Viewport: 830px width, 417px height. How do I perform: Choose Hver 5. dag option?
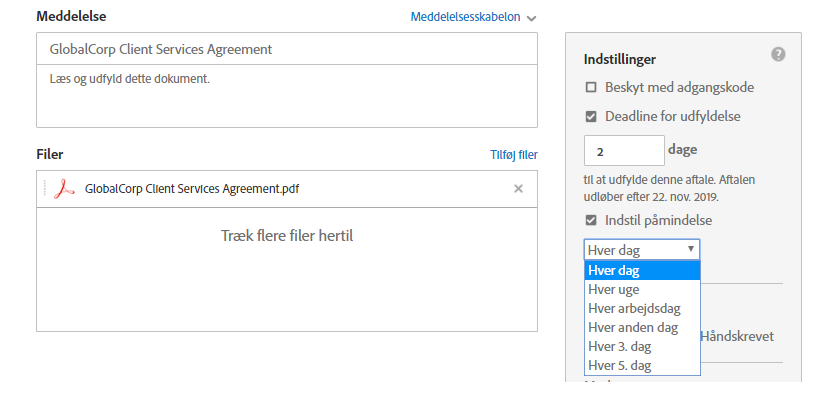620,365
